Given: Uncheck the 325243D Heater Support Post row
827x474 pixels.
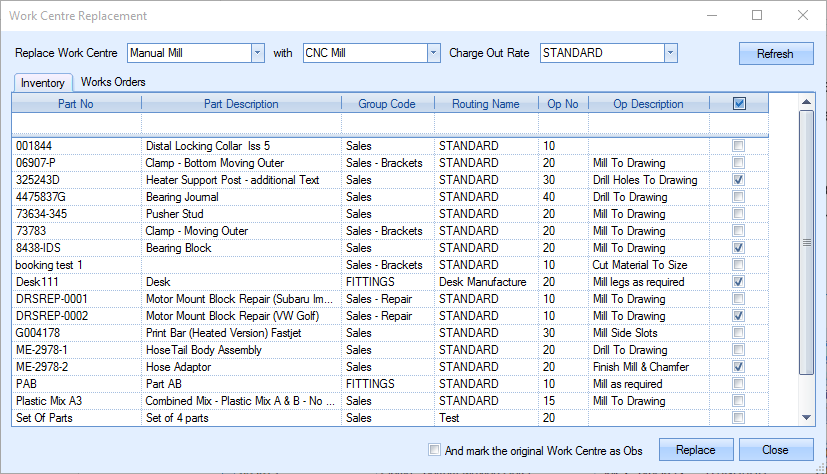Looking at the screenshot, I should click(738, 180).
